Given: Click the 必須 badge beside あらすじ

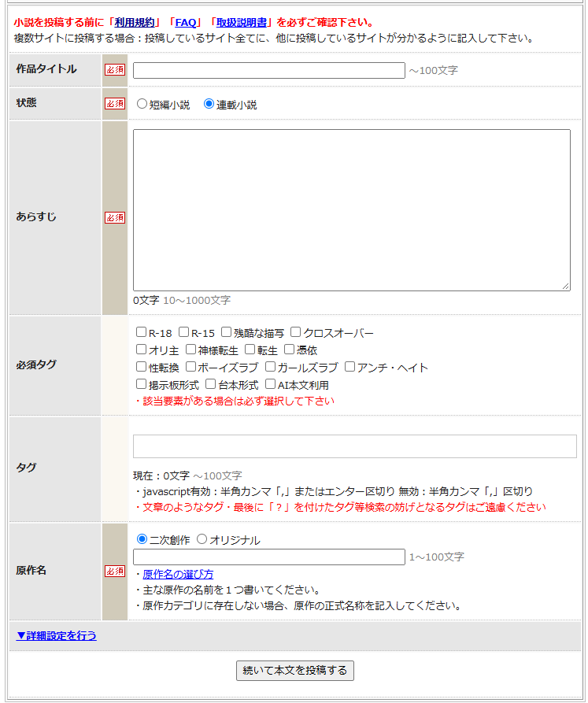Looking at the screenshot, I should [115, 218].
